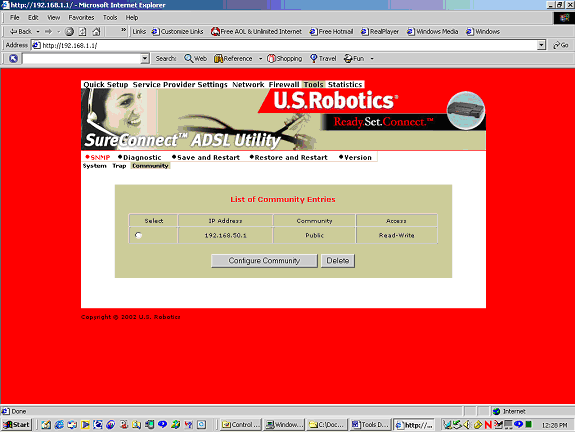Open the Save and Restart link
Screen dimensions: 575x432
206,157
